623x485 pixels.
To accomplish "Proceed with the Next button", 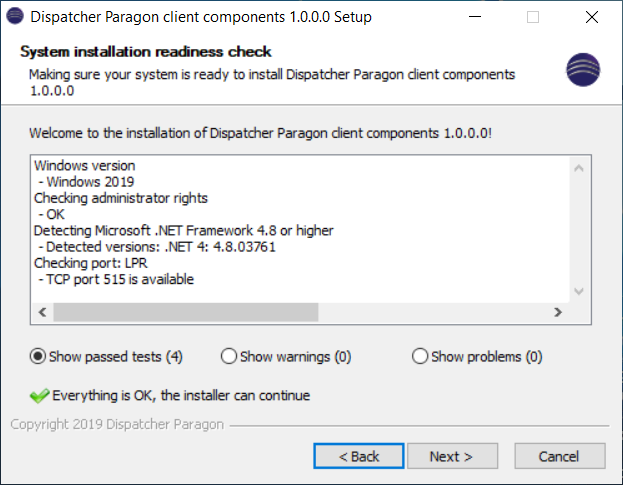I will point(451,457).
